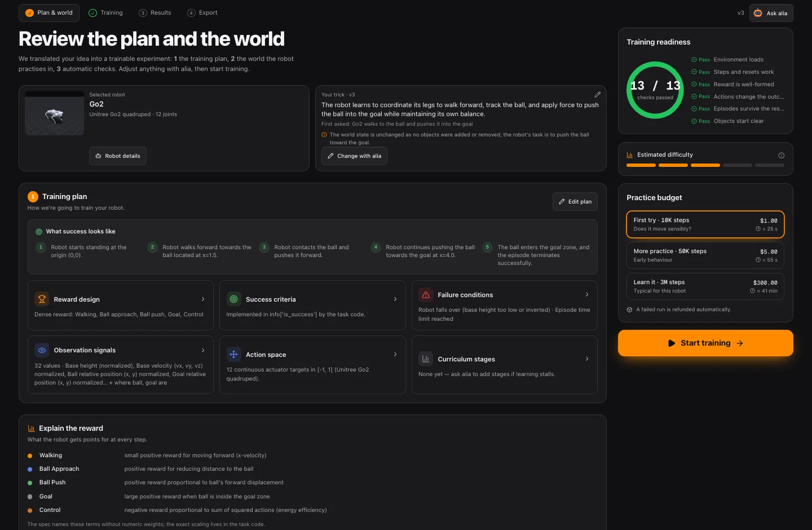Click the Curriculum stages bar chart icon
This screenshot has height=530, width=812.
(426, 359)
